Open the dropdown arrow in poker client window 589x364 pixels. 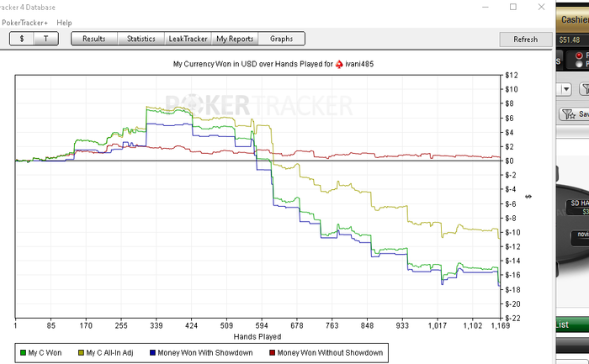tap(566, 89)
